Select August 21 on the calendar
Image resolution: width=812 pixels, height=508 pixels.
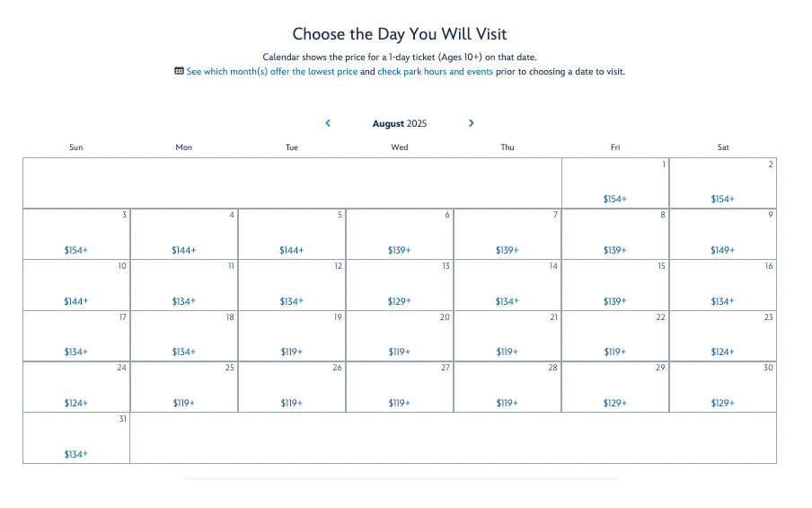[x=507, y=336]
